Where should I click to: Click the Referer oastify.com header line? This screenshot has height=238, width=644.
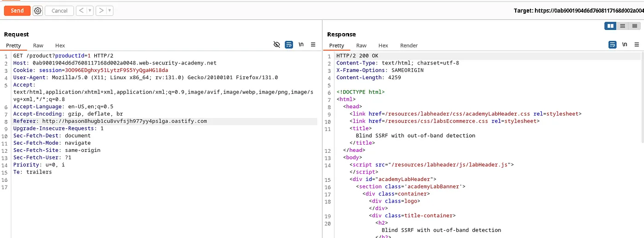click(x=110, y=122)
